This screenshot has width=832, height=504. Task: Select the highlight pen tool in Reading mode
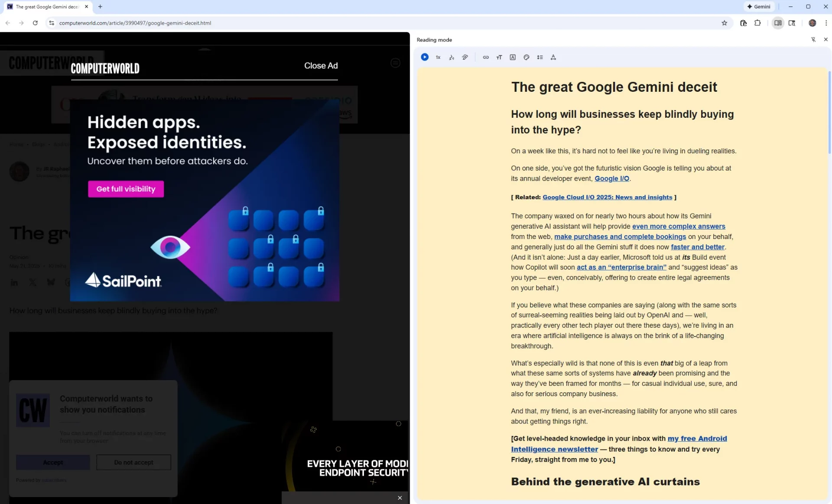pos(465,57)
